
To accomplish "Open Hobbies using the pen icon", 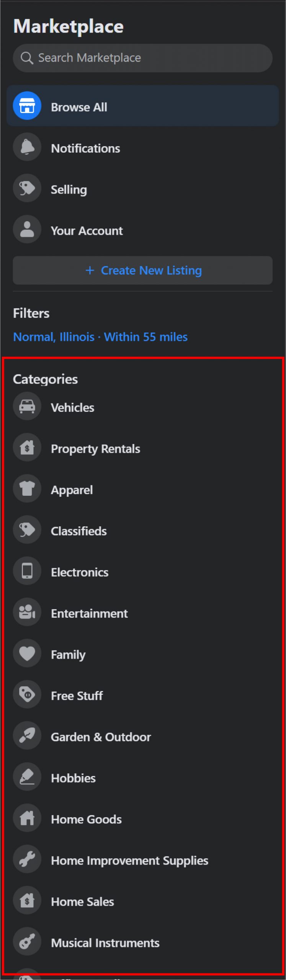I will coord(27,776).
